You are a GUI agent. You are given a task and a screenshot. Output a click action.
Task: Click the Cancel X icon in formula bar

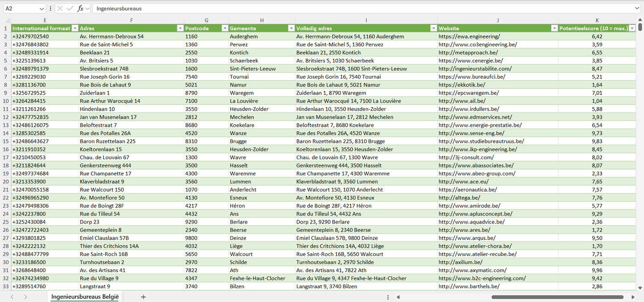tap(60, 8)
